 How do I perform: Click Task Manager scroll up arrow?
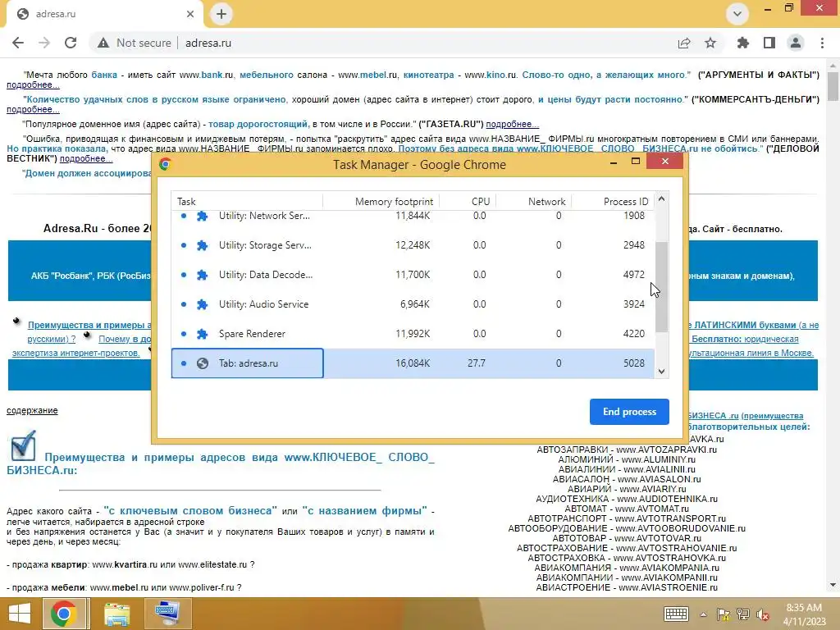point(662,199)
